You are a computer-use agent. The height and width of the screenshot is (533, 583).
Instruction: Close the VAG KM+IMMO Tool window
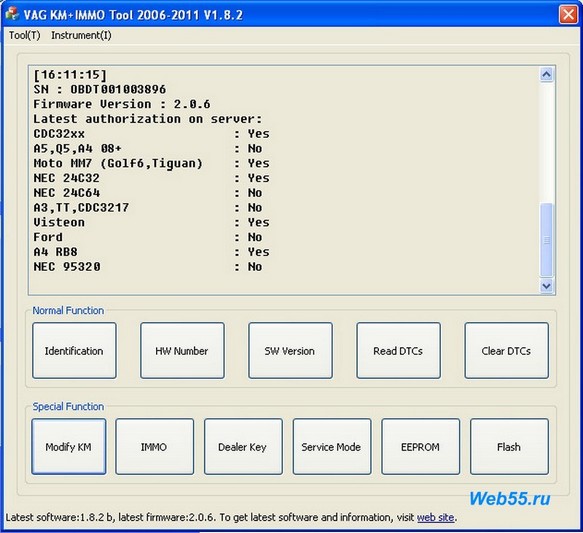[x=568, y=14]
